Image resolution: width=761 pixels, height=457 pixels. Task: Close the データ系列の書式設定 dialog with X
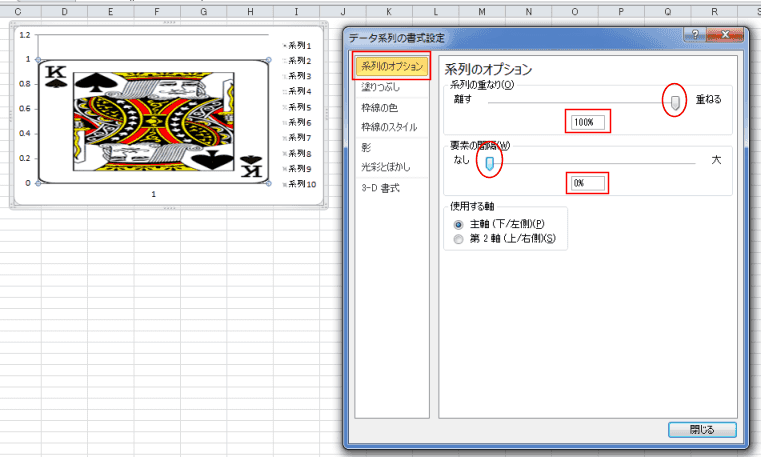(725, 34)
